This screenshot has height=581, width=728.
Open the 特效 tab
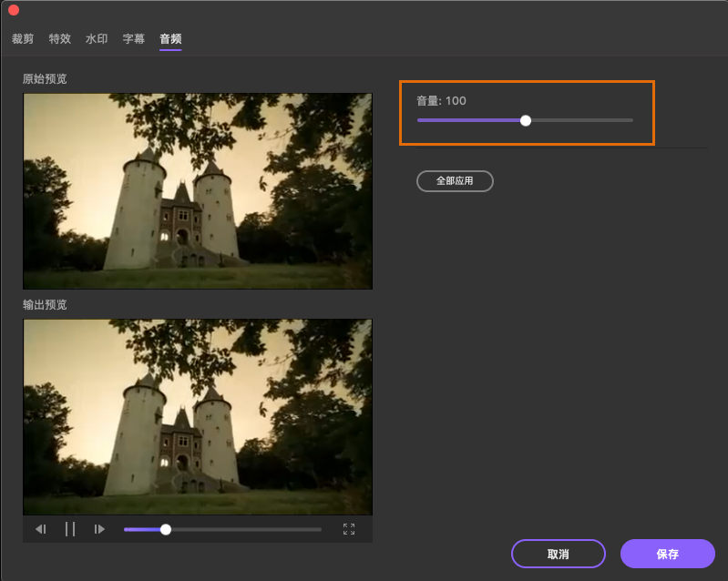[x=60, y=39]
